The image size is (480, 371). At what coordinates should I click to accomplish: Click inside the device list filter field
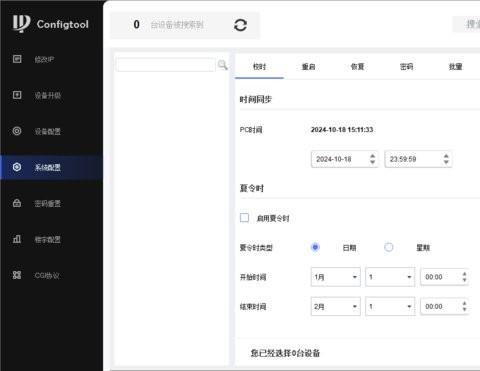coord(165,65)
